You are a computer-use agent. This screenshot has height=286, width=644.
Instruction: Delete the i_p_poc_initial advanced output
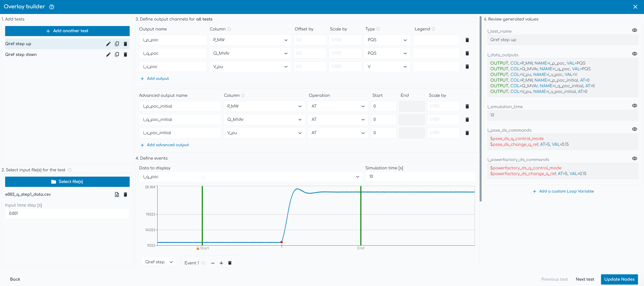[x=467, y=106]
